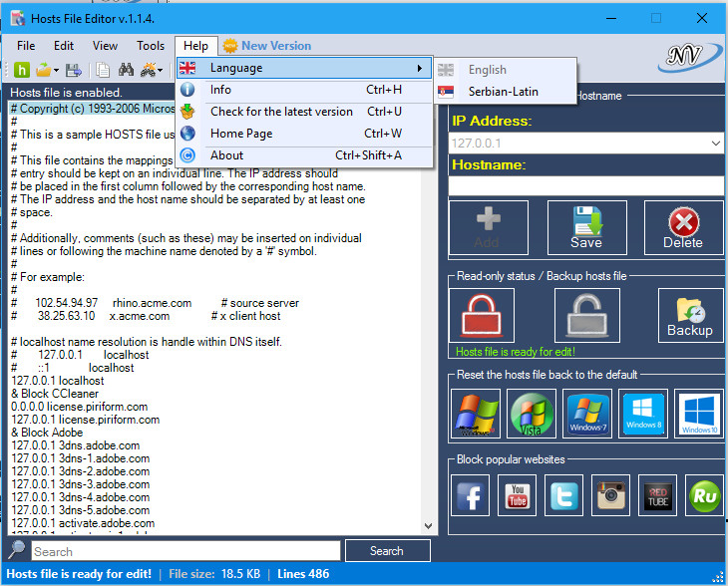The image size is (728, 586).
Task: Click scroll down arrow of hosts text area
Action: pos(429,526)
